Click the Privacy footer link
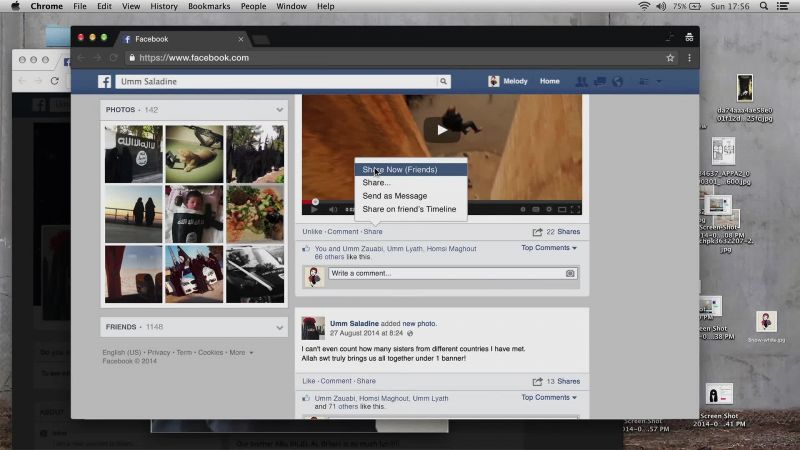Image resolution: width=800 pixels, height=450 pixels. pyautogui.click(x=159, y=353)
